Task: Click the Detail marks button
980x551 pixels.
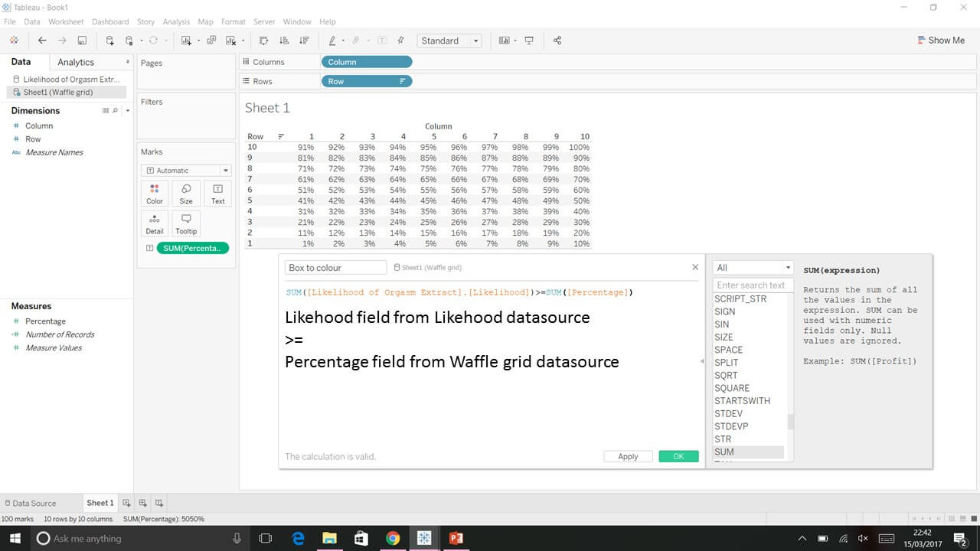Action: coord(154,223)
